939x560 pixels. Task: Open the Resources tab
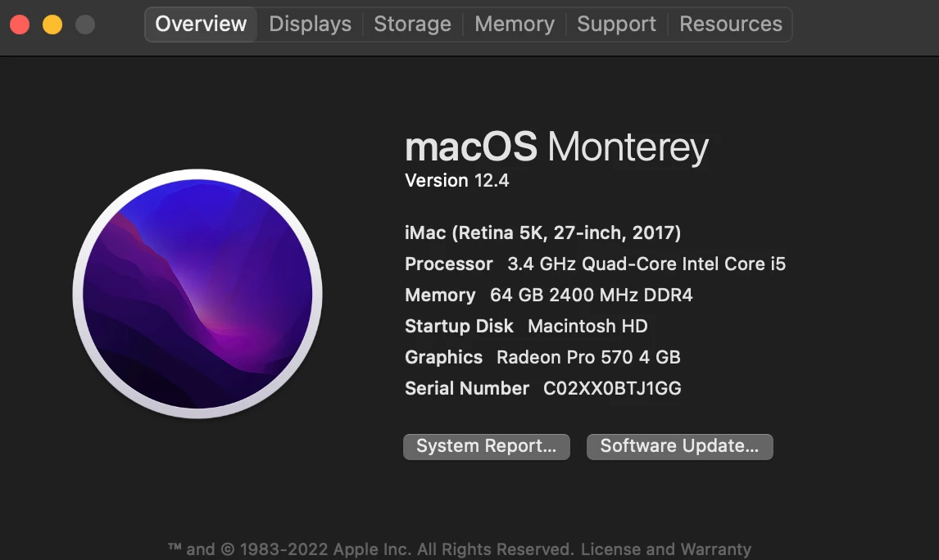pyautogui.click(x=731, y=24)
